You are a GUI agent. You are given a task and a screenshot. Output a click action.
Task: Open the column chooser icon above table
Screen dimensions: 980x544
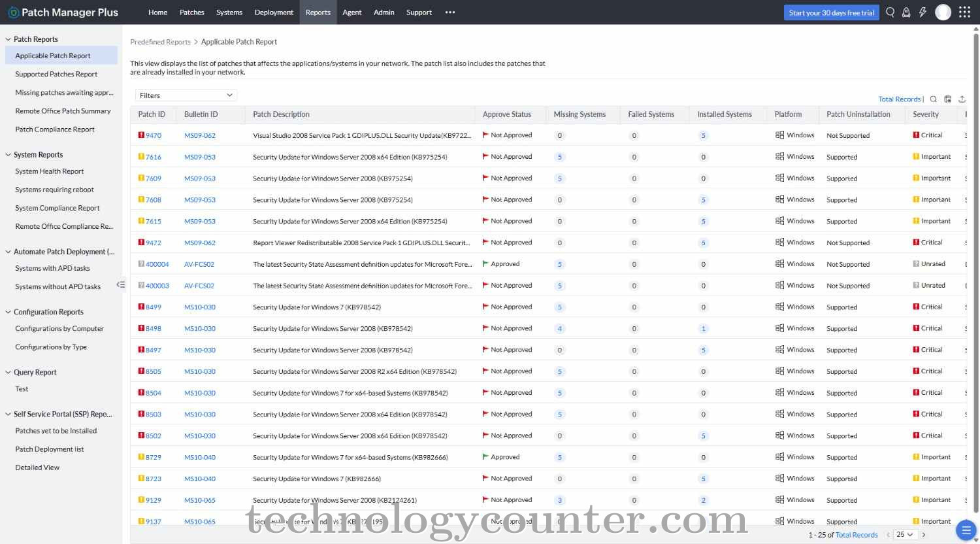[948, 99]
